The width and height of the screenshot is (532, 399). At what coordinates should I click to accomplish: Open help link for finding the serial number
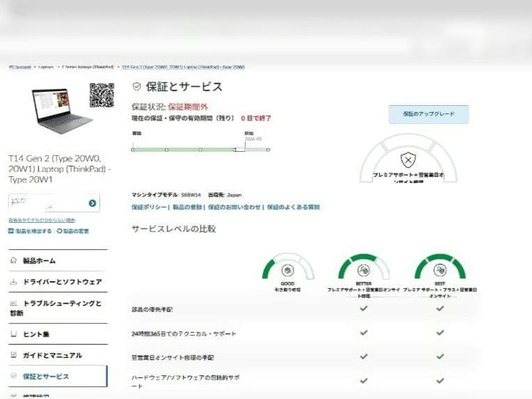42,220
